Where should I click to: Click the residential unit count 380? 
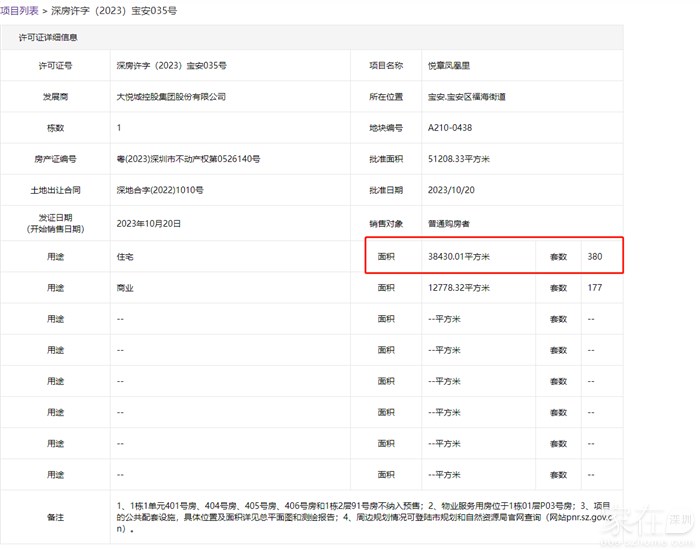click(x=595, y=257)
